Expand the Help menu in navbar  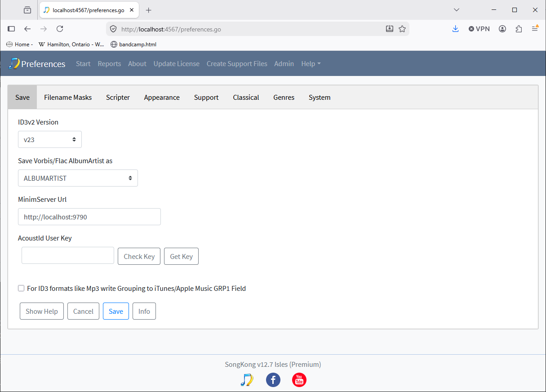(311, 64)
